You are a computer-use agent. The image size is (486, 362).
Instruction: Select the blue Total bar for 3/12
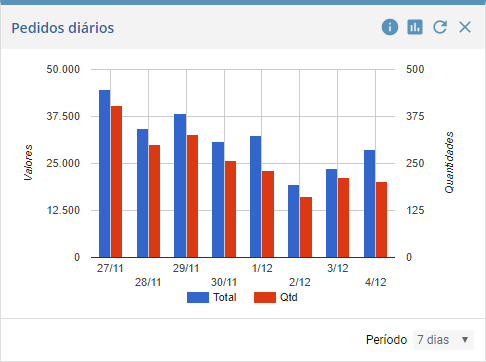pyautogui.click(x=332, y=213)
